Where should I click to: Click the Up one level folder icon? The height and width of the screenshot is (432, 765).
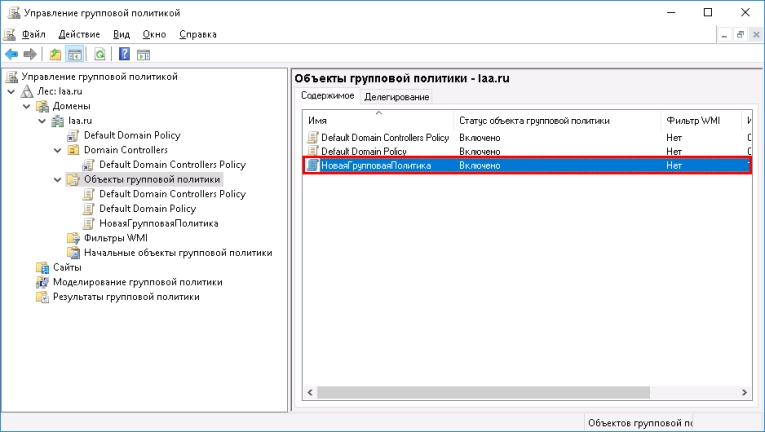[54, 54]
